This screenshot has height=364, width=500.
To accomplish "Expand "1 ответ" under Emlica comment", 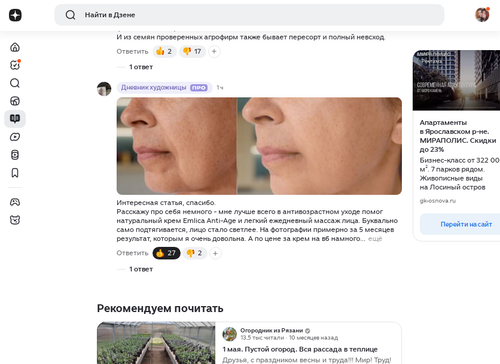I will (141, 269).
